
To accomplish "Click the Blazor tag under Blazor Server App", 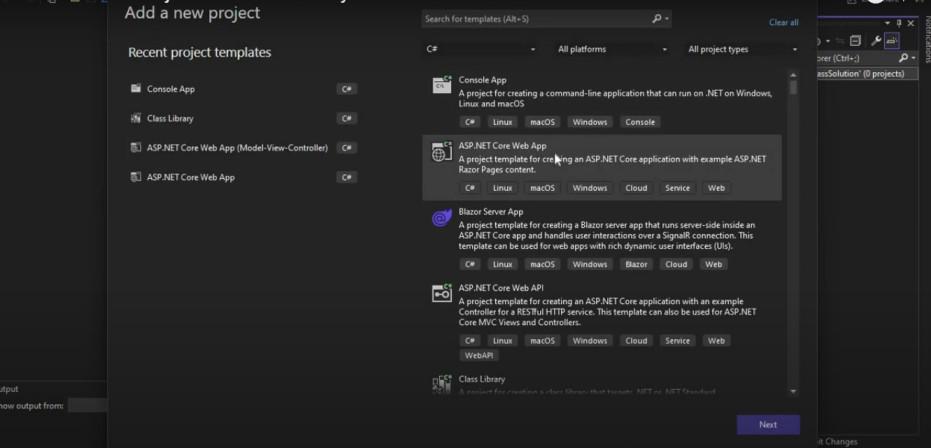I will click(x=636, y=265).
